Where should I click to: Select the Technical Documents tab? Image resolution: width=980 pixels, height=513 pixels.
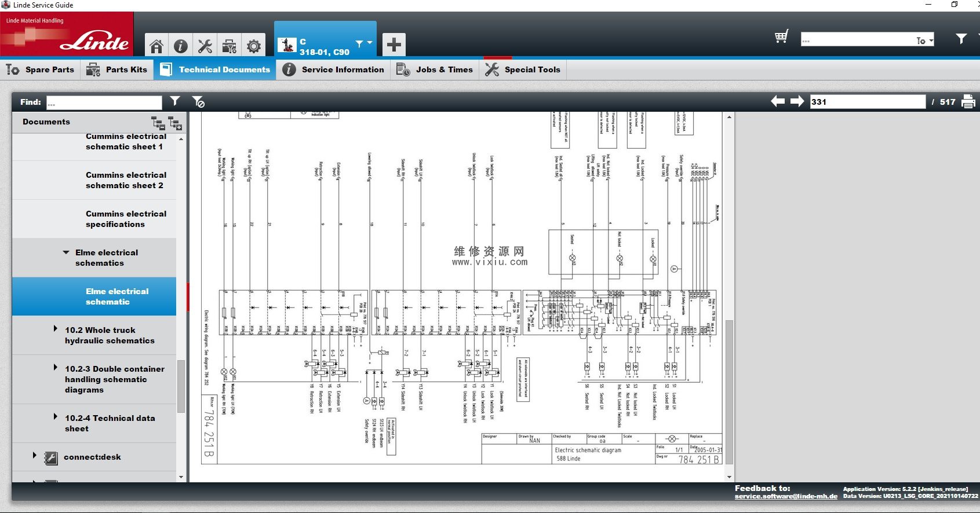click(x=215, y=69)
